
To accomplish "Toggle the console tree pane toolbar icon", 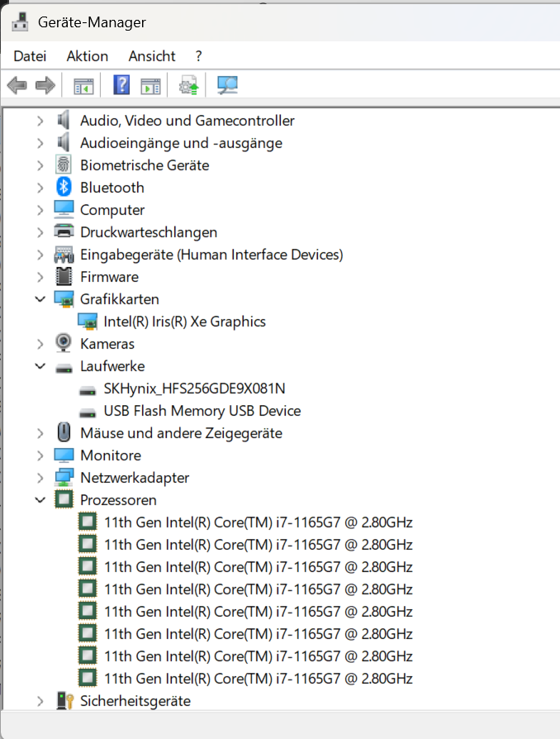I will tap(83, 86).
